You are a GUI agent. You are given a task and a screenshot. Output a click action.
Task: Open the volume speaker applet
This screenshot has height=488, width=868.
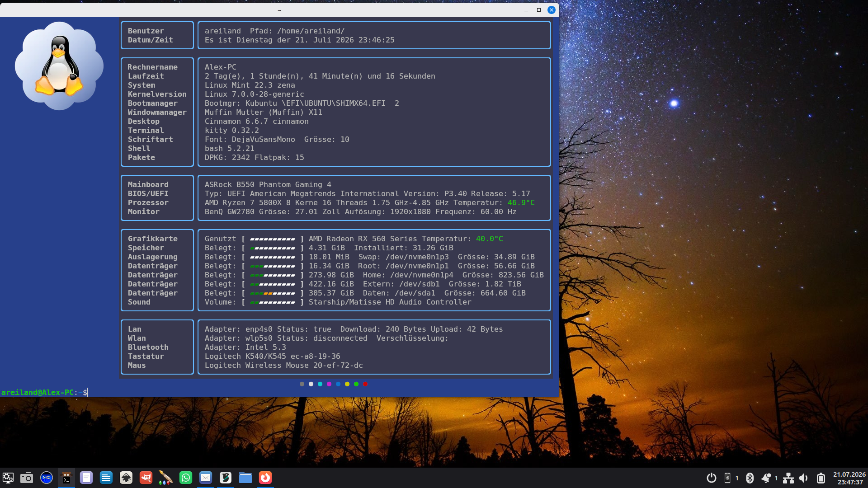tap(804, 478)
